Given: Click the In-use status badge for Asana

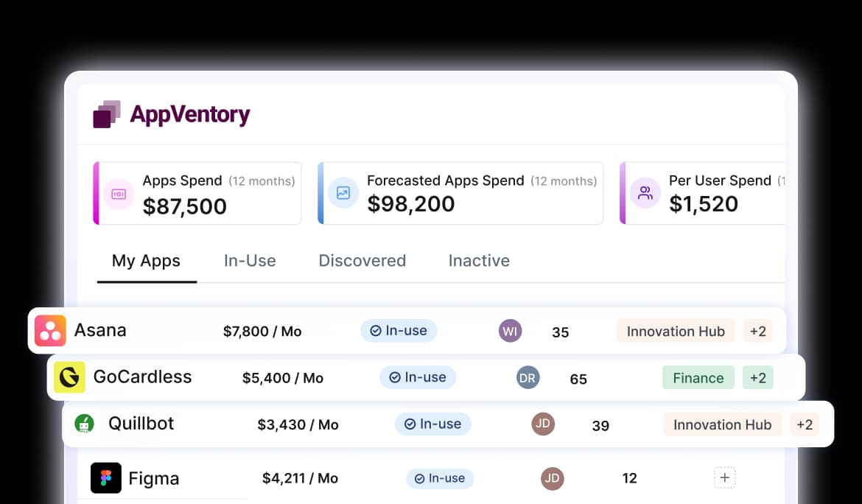Looking at the screenshot, I should (399, 330).
